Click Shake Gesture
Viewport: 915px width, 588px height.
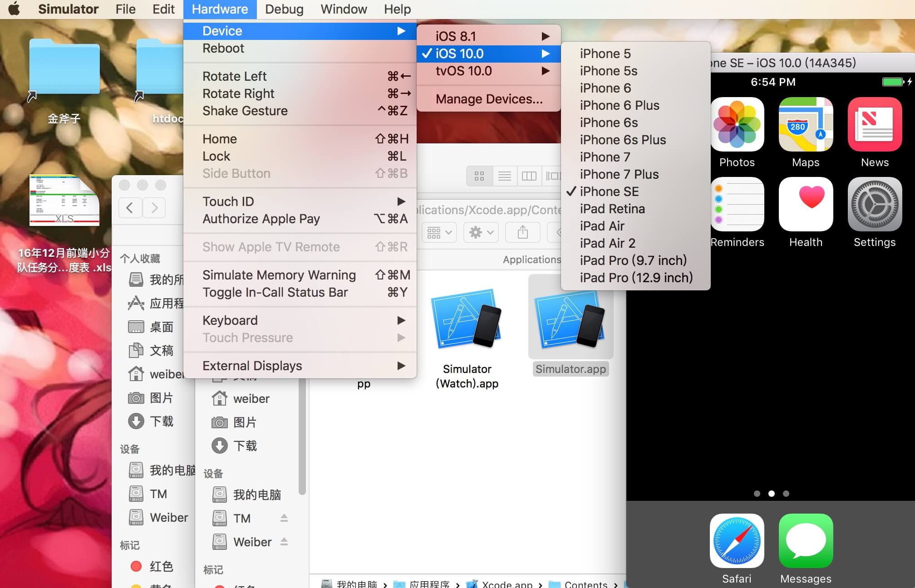300,111
